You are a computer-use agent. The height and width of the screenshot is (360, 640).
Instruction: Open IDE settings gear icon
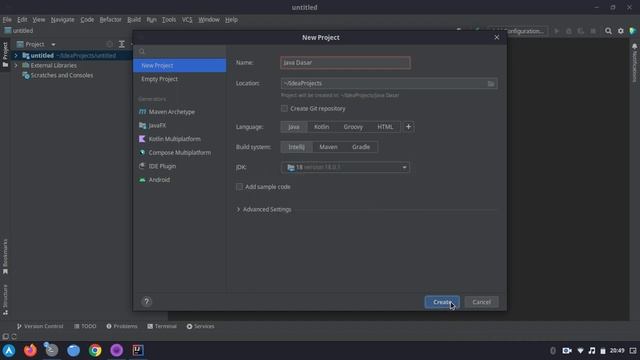pyautogui.click(x=620, y=31)
